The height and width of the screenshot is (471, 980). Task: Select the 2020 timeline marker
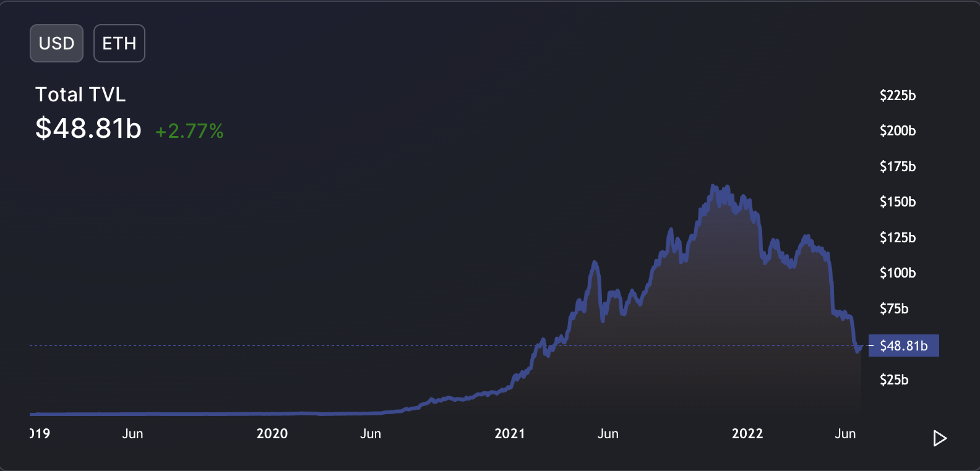[272, 433]
